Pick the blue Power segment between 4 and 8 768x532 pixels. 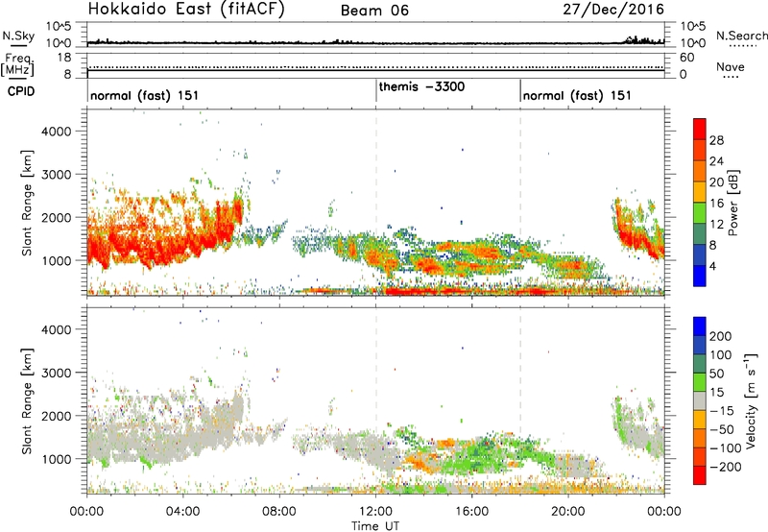click(x=700, y=254)
